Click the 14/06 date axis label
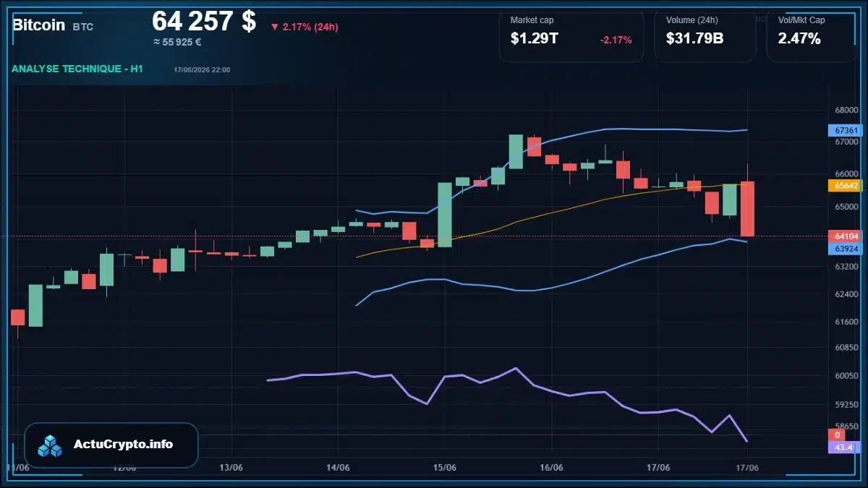Image resolution: width=868 pixels, height=488 pixels. click(338, 468)
